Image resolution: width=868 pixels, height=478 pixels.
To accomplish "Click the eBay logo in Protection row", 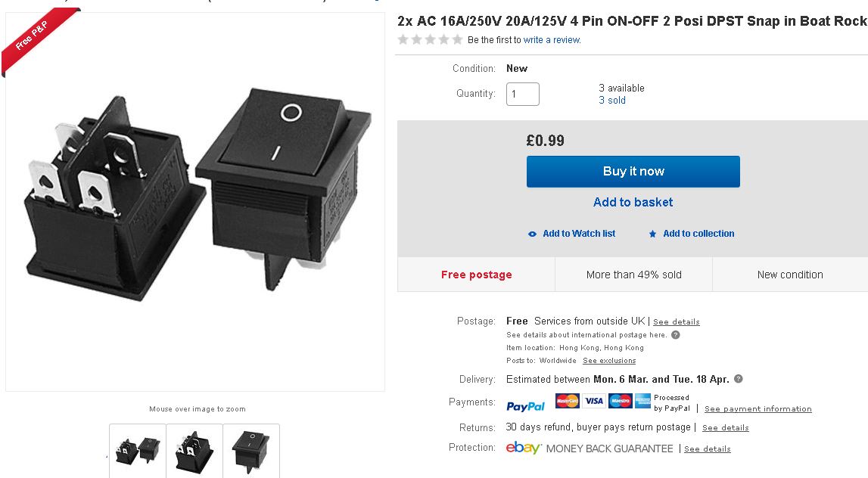I will pos(524,448).
